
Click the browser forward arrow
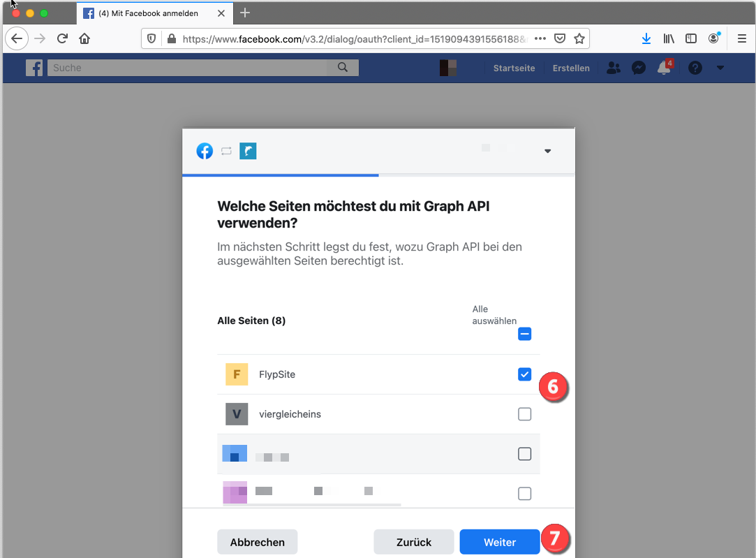pos(40,38)
